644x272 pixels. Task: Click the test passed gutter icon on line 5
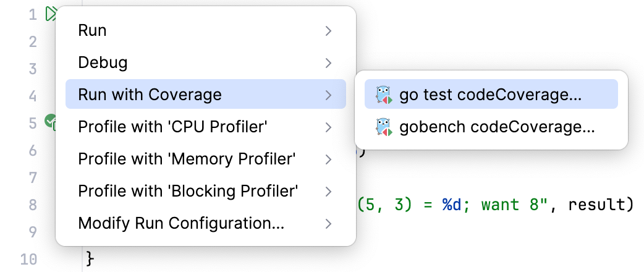point(50,121)
